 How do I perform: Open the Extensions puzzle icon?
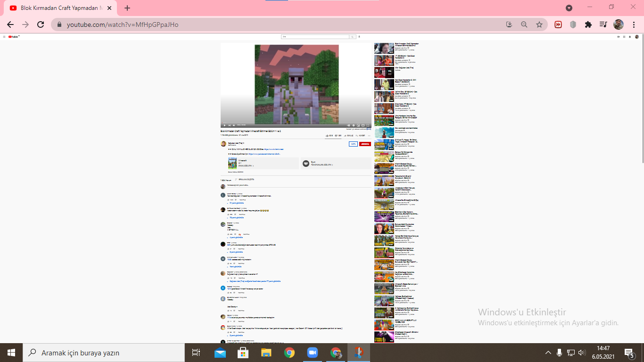pos(588,25)
